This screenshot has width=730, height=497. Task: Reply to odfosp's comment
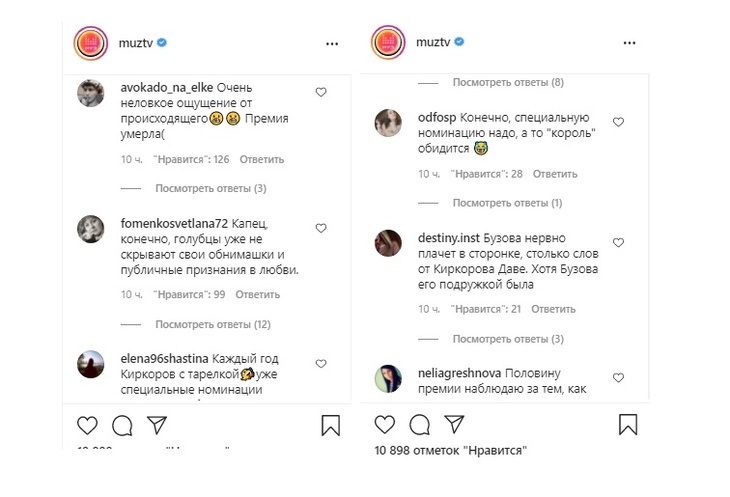(x=555, y=174)
